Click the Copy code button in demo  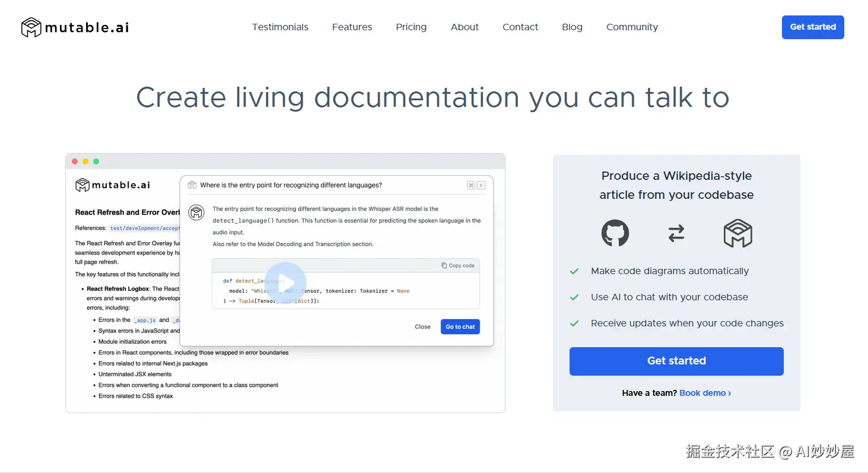click(458, 265)
